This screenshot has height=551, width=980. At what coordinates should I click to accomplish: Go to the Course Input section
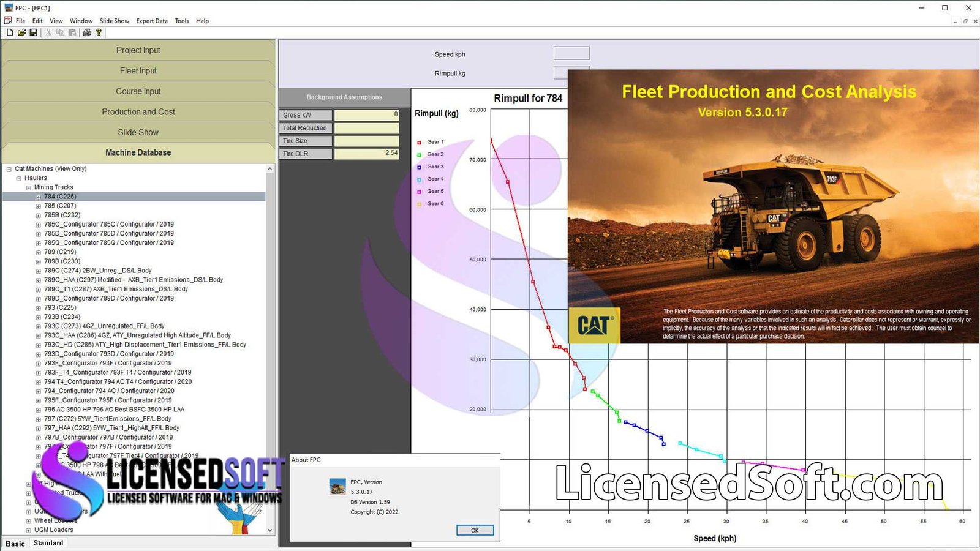[138, 91]
